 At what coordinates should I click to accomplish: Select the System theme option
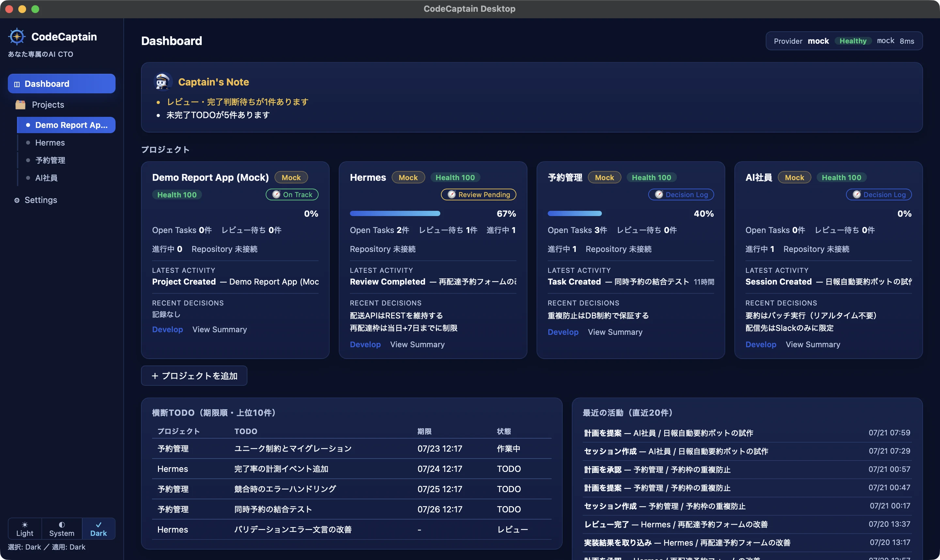pyautogui.click(x=62, y=529)
